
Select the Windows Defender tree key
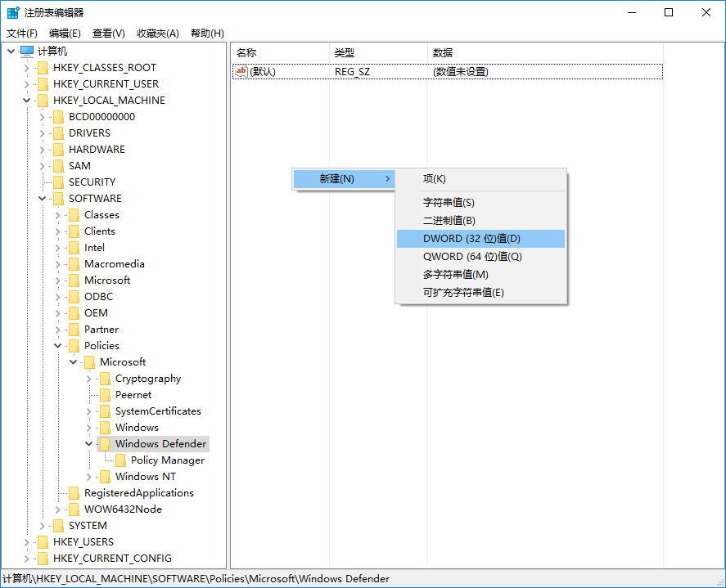coord(160,444)
